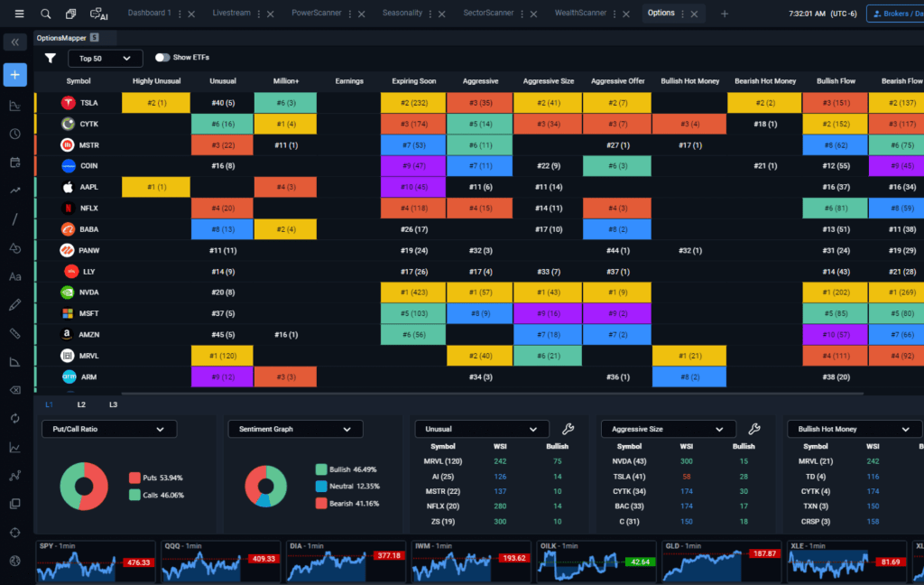Click the eraser delete icon in sidebar
924x585 pixels.
tap(14, 390)
